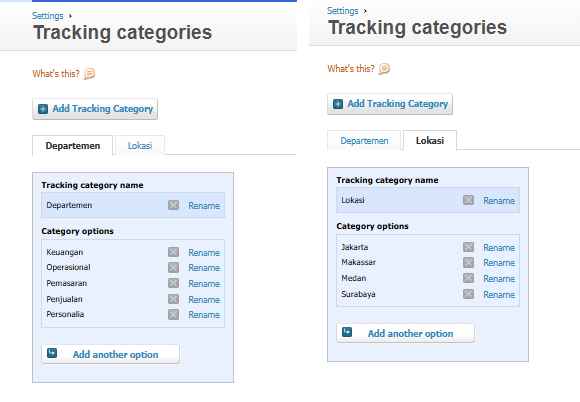The image size is (580, 402).
Task: Add another option to the Lokasi category
Action: 405,333
